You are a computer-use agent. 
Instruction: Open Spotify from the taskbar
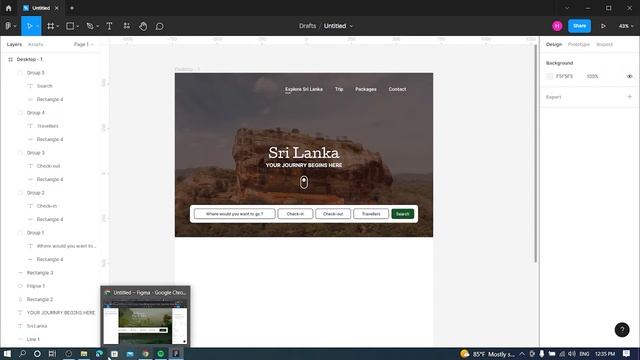pyautogui.click(x=161, y=353)
